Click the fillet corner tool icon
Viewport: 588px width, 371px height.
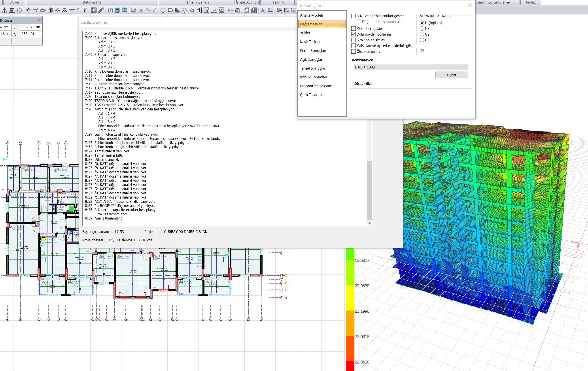(x=79, y=10)
